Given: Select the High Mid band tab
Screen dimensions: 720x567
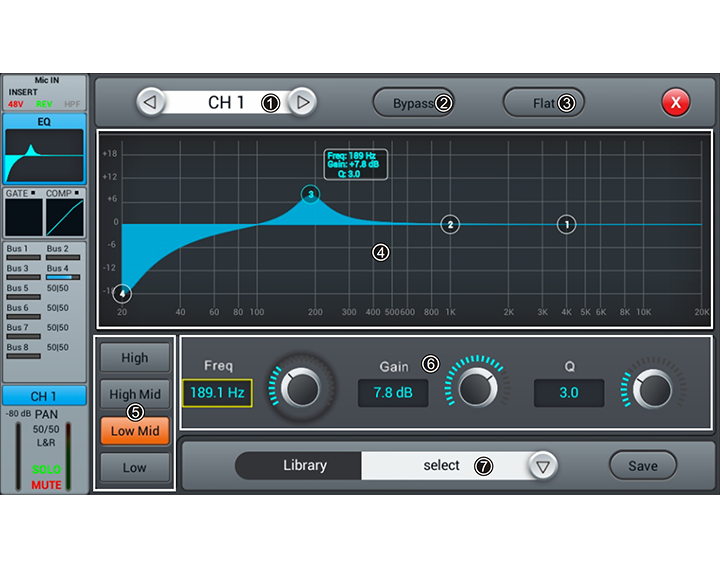Looking at the screenshot, I should pyautogui.click(x=134, y=395).
